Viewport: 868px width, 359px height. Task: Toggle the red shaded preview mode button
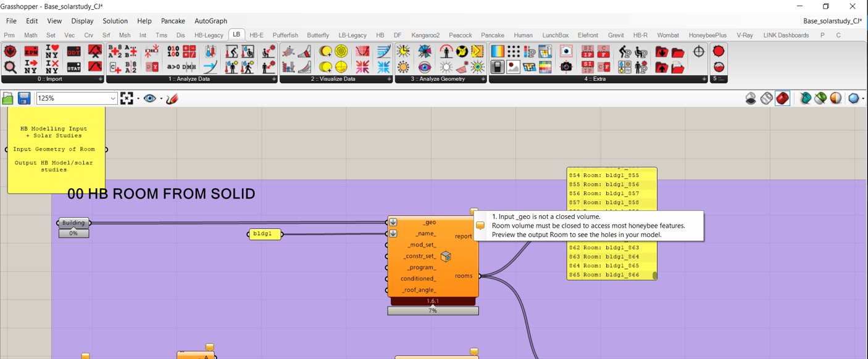point(783,98)
